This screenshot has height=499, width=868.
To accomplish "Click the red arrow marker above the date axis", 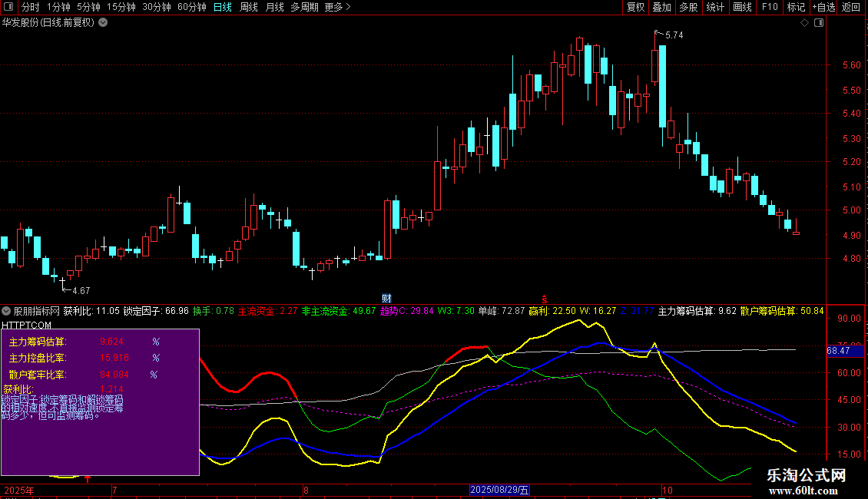I will (x=88, y=479).
